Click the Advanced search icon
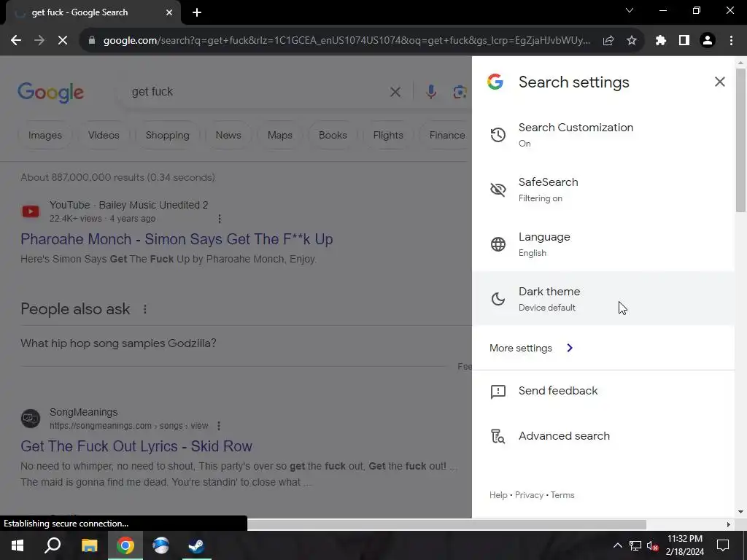The width and height of the screenshot is (747, 560). 498,436
